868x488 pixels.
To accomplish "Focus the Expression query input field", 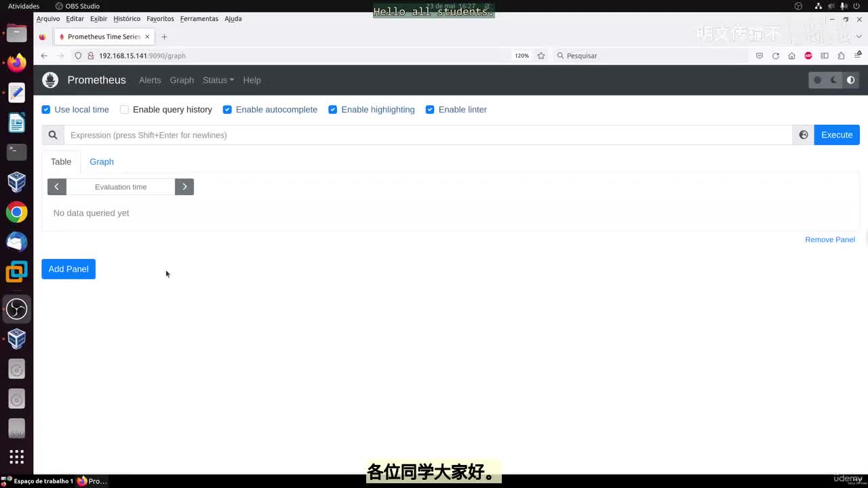I will pos(428,135).
